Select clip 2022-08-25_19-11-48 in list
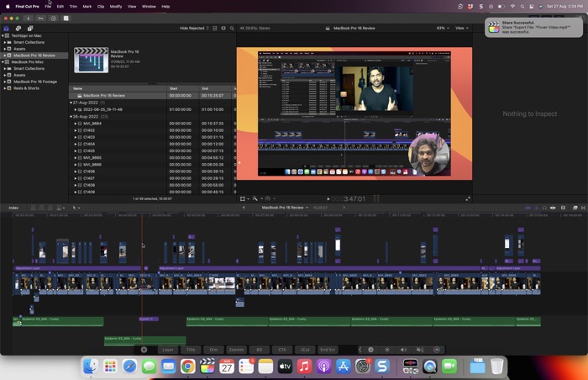 tap(153, 109)
